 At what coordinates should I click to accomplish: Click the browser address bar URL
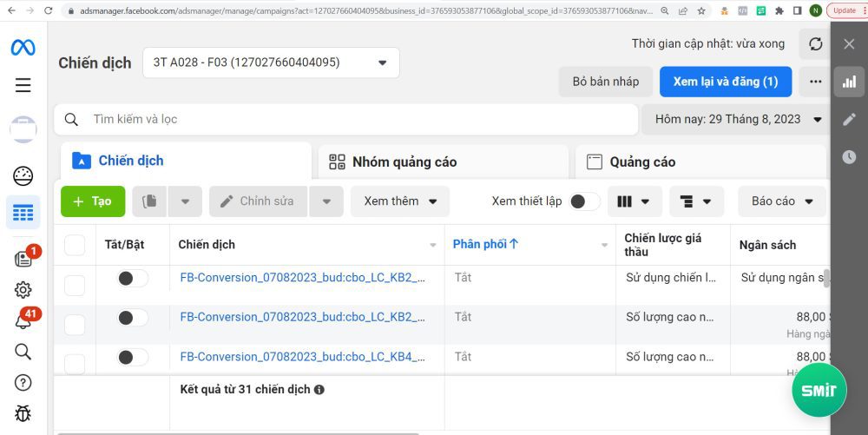[366, 10]
